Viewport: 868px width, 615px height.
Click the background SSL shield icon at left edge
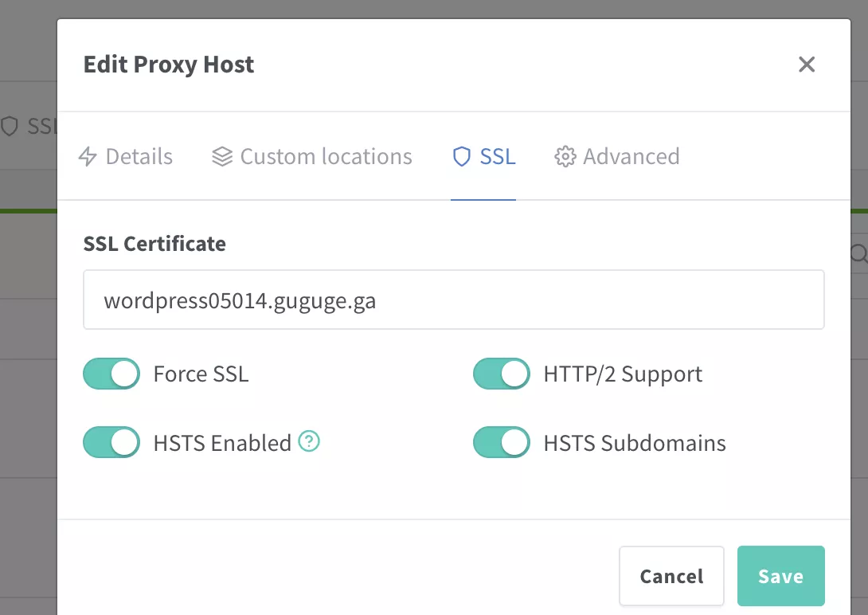point(10,127)
